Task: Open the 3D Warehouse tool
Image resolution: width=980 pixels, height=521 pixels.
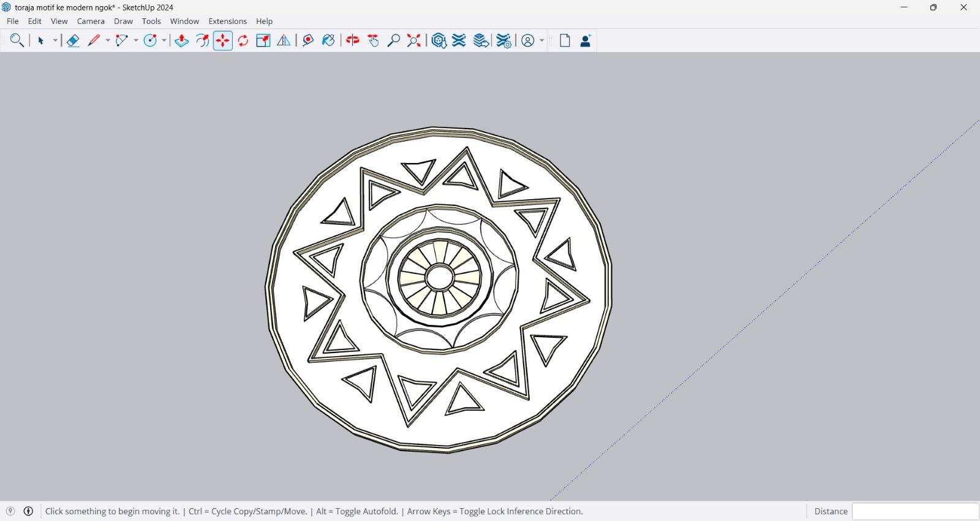Action: pos(439,40)
